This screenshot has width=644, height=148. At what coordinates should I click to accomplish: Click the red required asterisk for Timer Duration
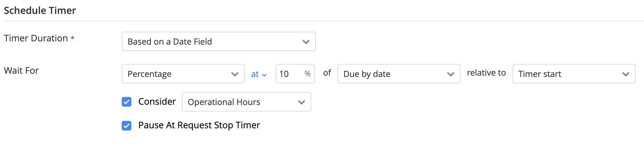coord(72,38)
